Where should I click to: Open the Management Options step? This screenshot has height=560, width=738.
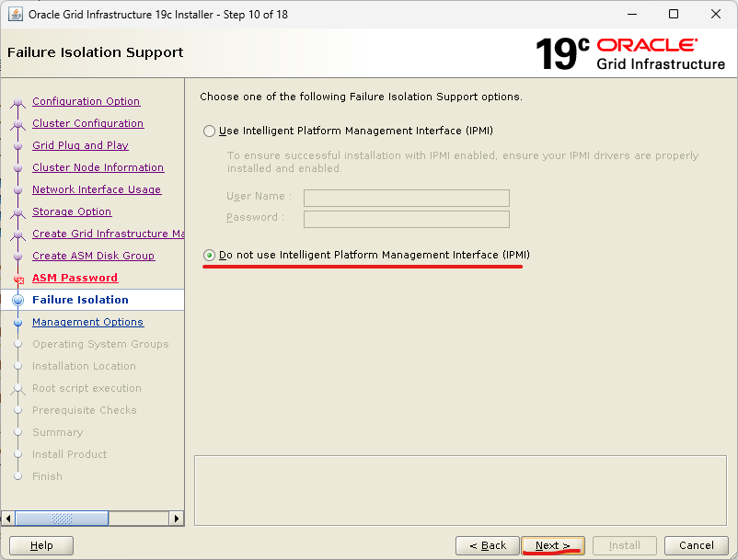point(88,322)
